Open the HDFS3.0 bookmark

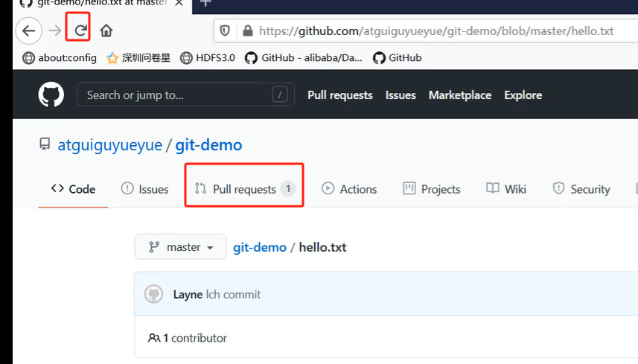pos(208,58)
